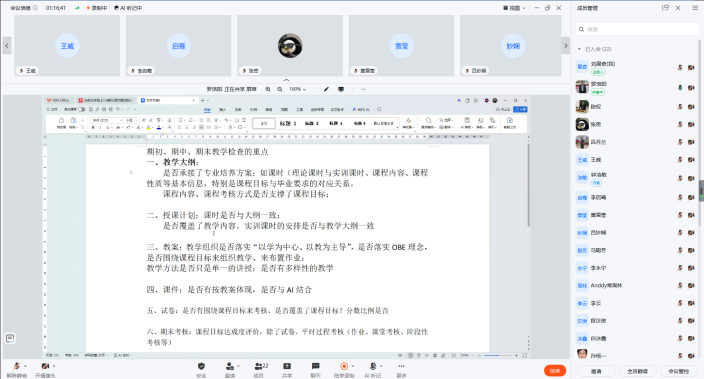
Task: Zoom out the shared screen magnifier minus
Action: point(280,89)
